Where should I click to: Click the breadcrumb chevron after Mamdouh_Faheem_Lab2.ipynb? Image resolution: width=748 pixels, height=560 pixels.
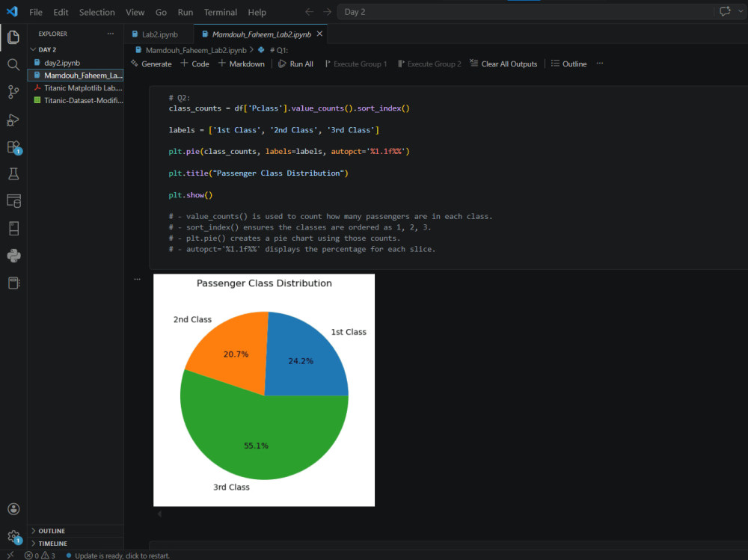pos(252,50)
